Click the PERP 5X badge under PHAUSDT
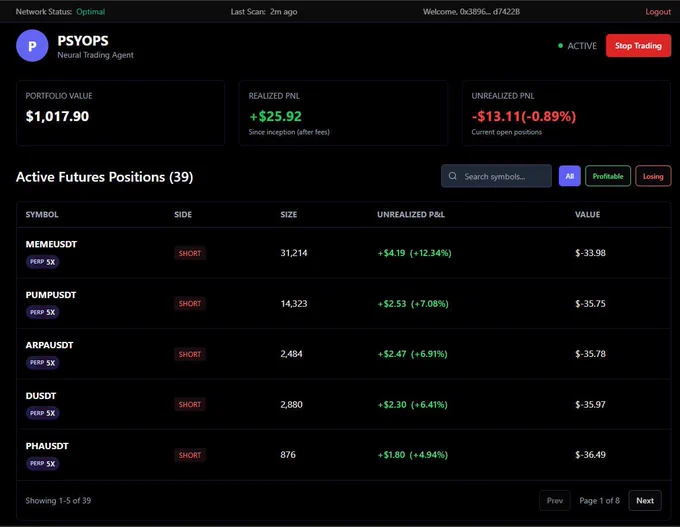 click(42, 463)
